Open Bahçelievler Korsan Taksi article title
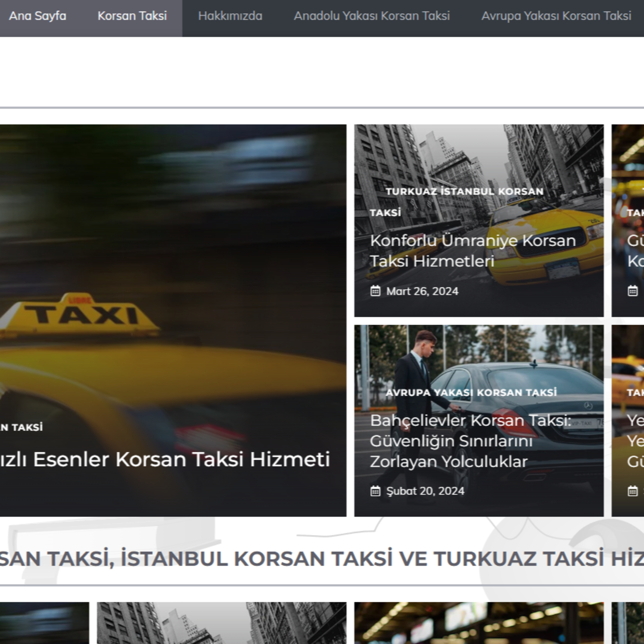 coord(471,441)
